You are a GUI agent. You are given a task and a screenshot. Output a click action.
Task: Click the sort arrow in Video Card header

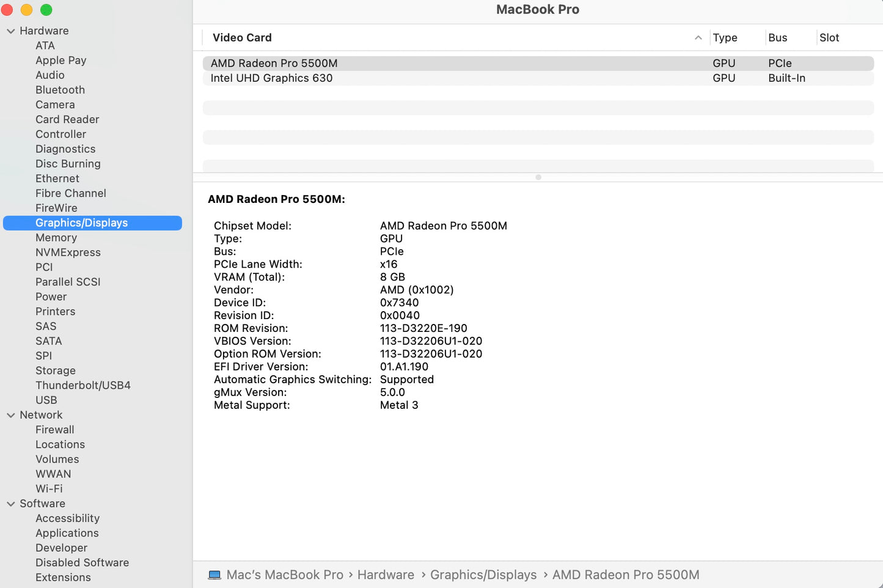(698, 38)
